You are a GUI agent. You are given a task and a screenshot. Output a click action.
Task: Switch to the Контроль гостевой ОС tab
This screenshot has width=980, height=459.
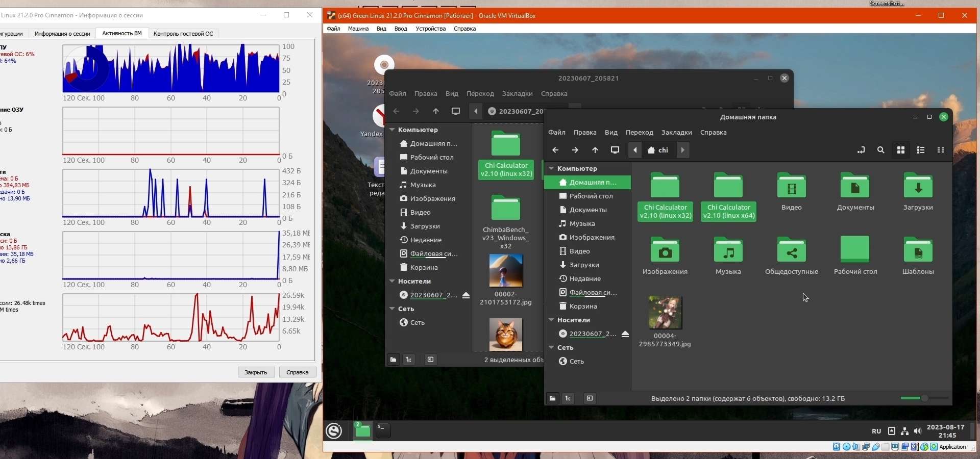coord(183,34)
